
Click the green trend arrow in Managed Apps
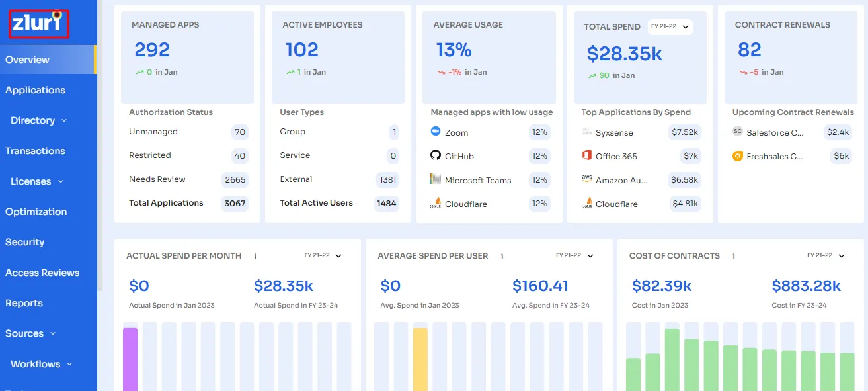[x=139, y=72]
